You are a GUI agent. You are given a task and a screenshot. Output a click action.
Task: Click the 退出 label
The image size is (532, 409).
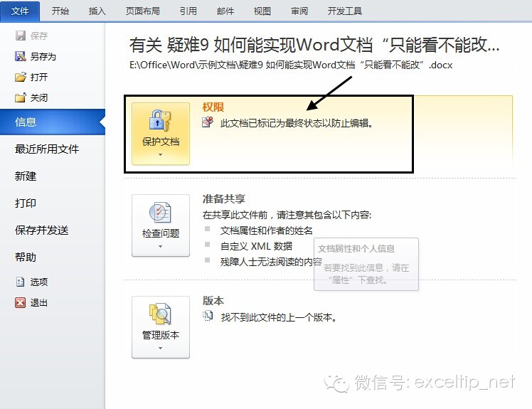(39, 302)
